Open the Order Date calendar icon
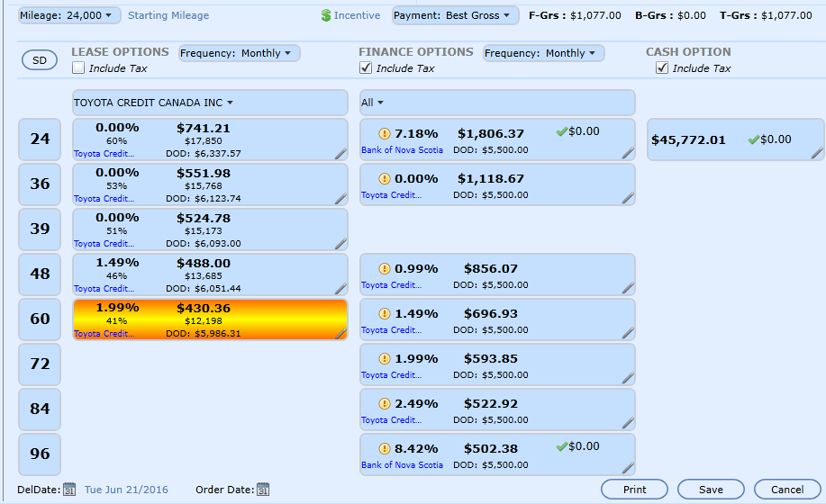This screenshot has height=504, width=826. coord(263,490)
